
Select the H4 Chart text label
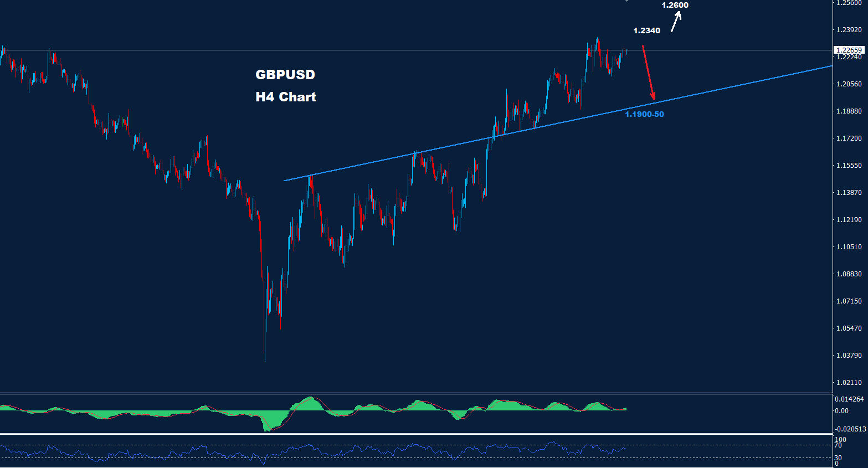285,97
